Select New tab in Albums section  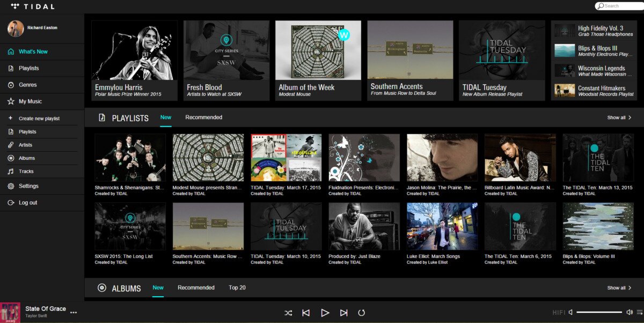click(x=158, y=288)
